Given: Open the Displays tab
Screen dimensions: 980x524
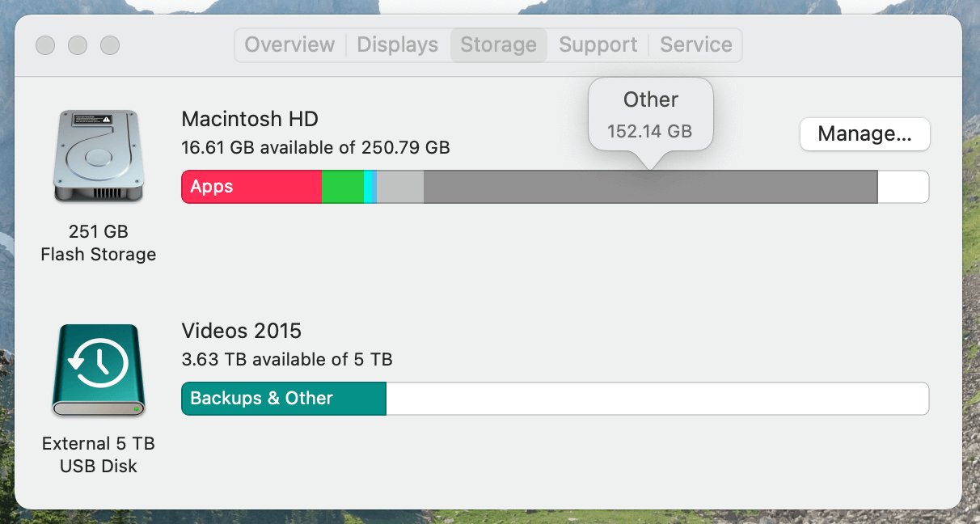Looking at the screenshot, I should 397,44.
